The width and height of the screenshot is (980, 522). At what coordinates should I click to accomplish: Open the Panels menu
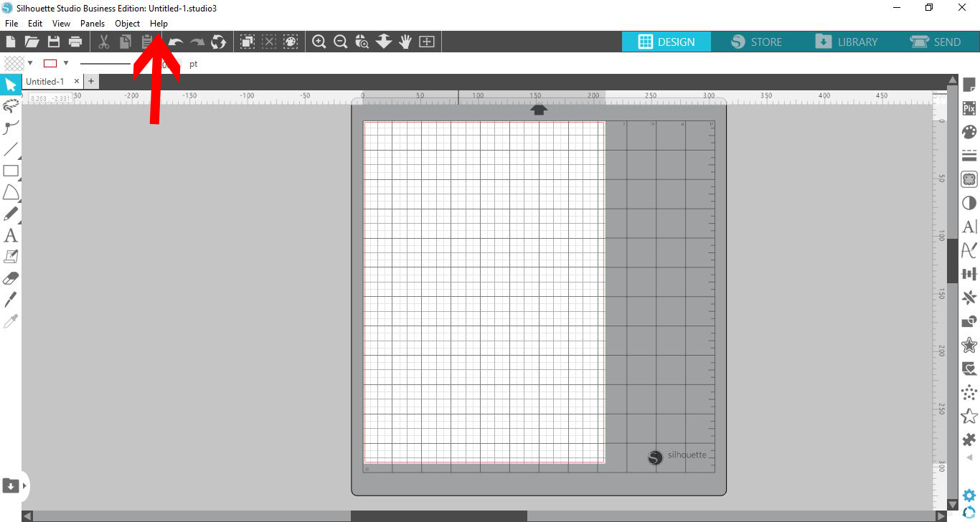pos(93,24)
